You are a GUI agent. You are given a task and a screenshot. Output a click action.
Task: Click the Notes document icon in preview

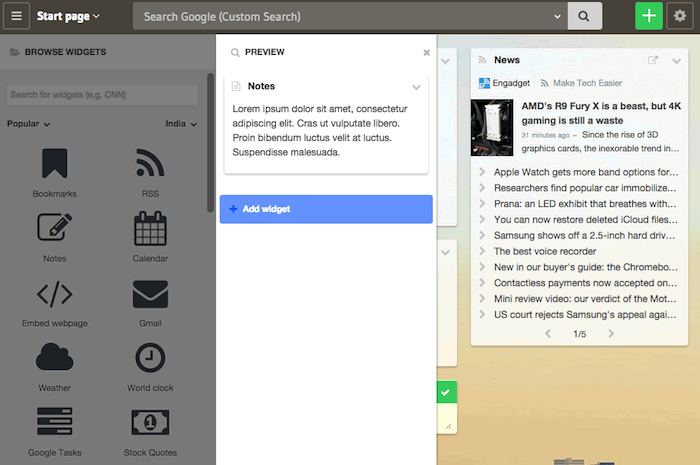point(236,86)
